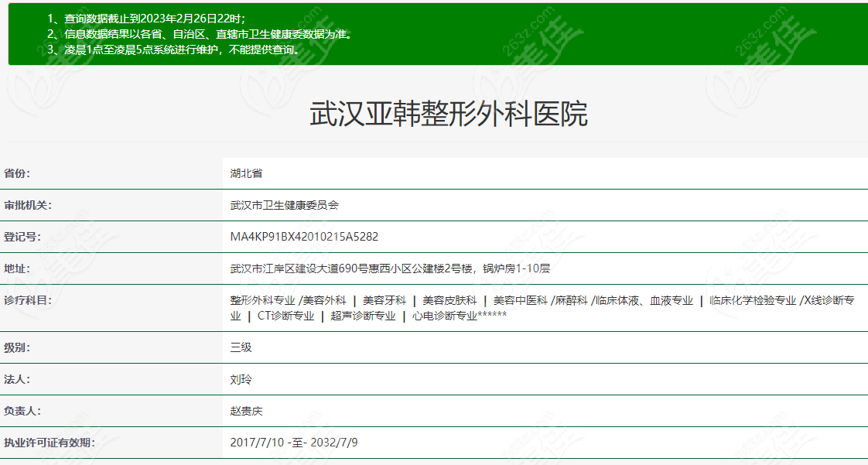Screen dimensions: 868x465
Task: Click the 超声诊断专业 entry
Action: 363,316
